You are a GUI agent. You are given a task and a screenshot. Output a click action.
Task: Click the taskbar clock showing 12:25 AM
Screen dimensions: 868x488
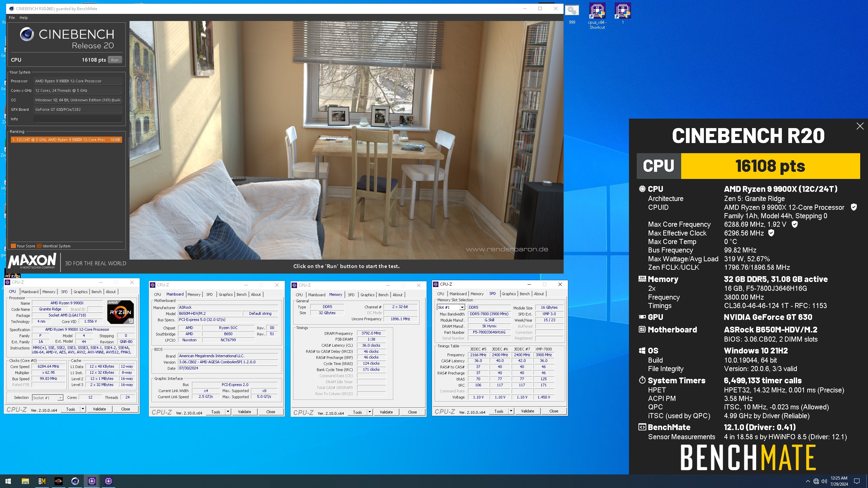tap(839, 481)
